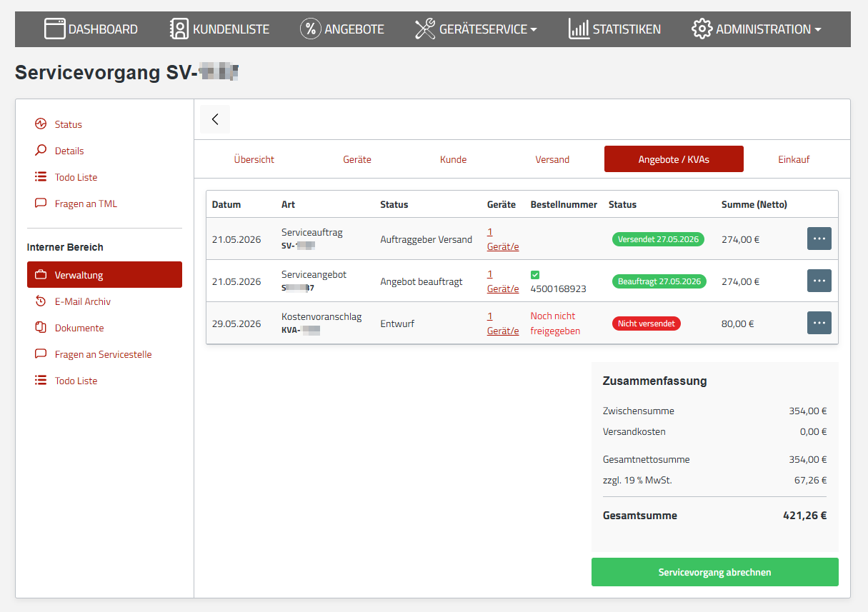
Task: Select the Angebote / KVAs tab
Action: pos(674,159)
